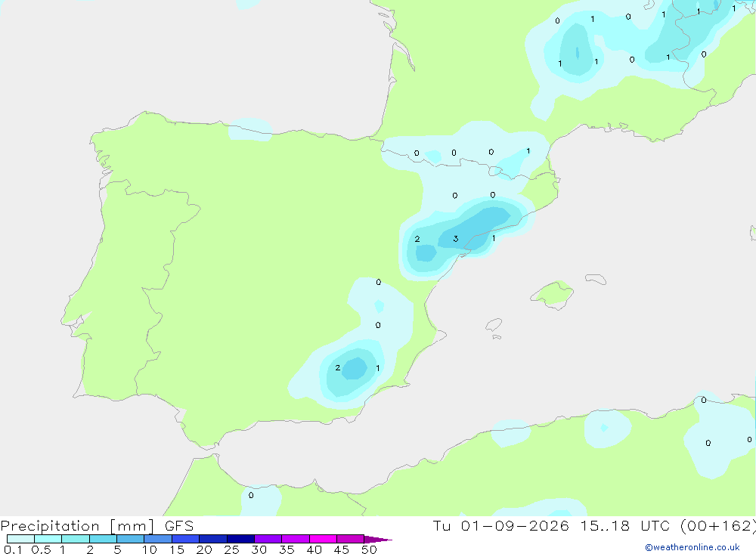Click the 'Precipitation [mm]' title text
Viewport: 756px width, 554px height.
77,526
